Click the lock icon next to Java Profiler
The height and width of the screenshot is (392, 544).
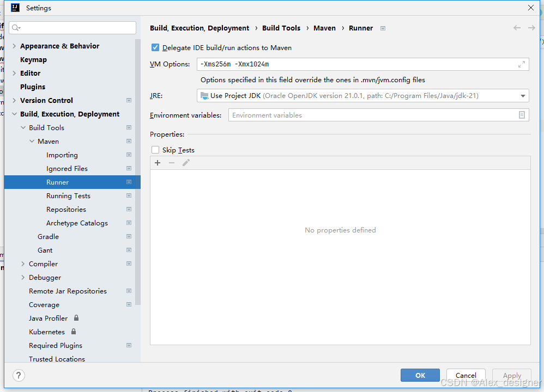pos(76,318)
